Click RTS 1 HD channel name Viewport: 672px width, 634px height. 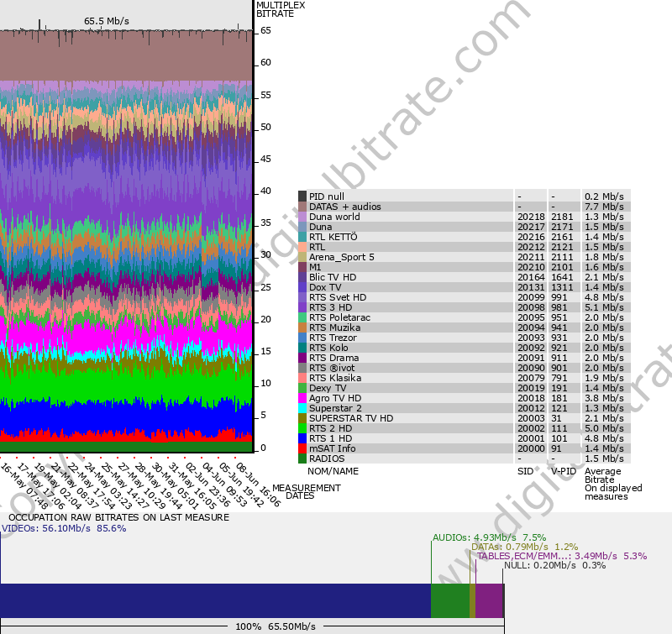point(330,438)
